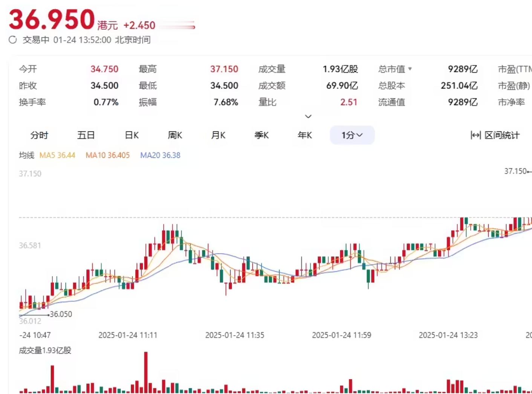
Task: Click the 流通值 label
Action: pos(392,102)
